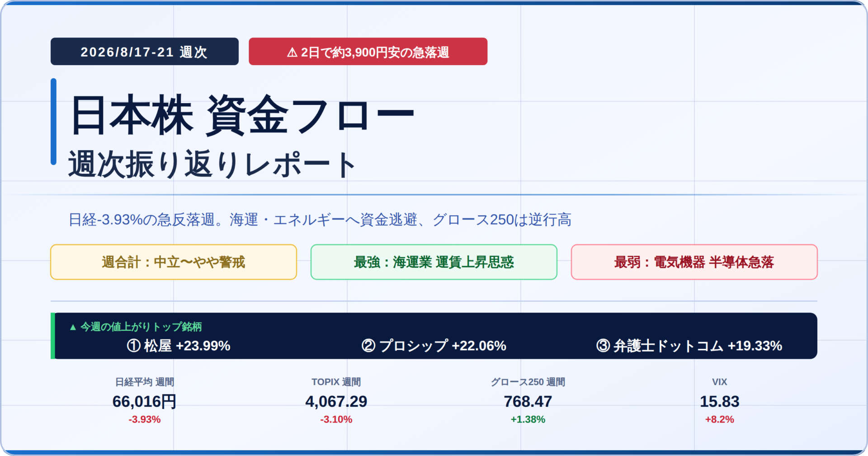The height and width of the screenshot is (456, 868).
Task: Click the green up-triangle before 今週の値上がりトップ銘柄
Action: (73, 327)
